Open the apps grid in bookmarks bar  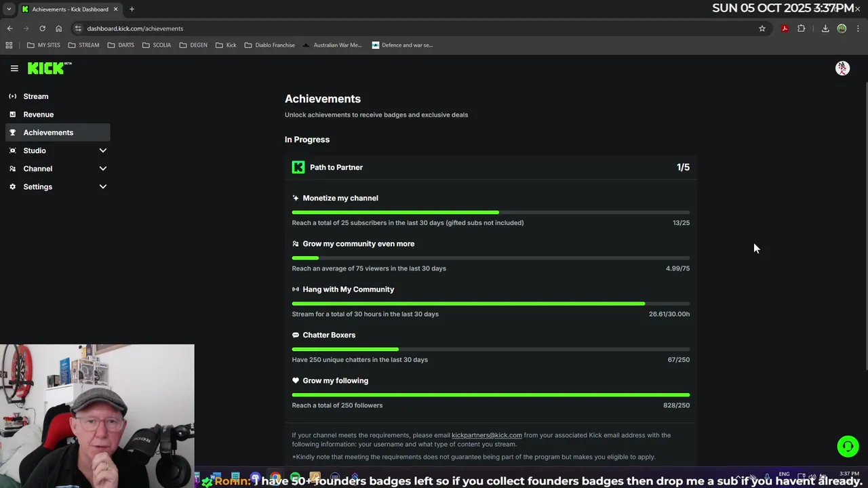point(9,45)
